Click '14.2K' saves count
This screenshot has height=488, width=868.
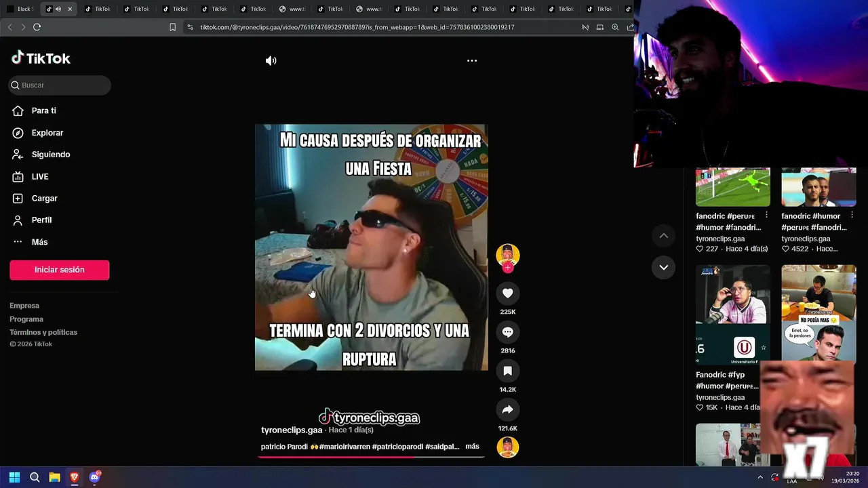pos(508,390)
